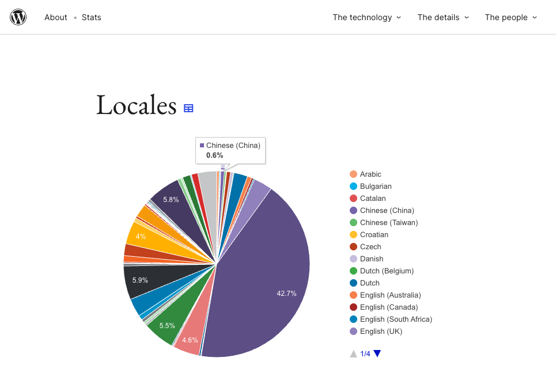Click the previous legend page arrow

[x=353, y=353]
